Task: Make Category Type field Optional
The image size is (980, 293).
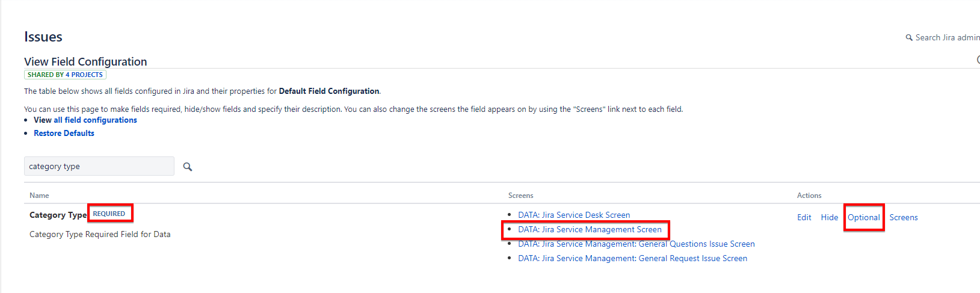Action: click(864, 217)
